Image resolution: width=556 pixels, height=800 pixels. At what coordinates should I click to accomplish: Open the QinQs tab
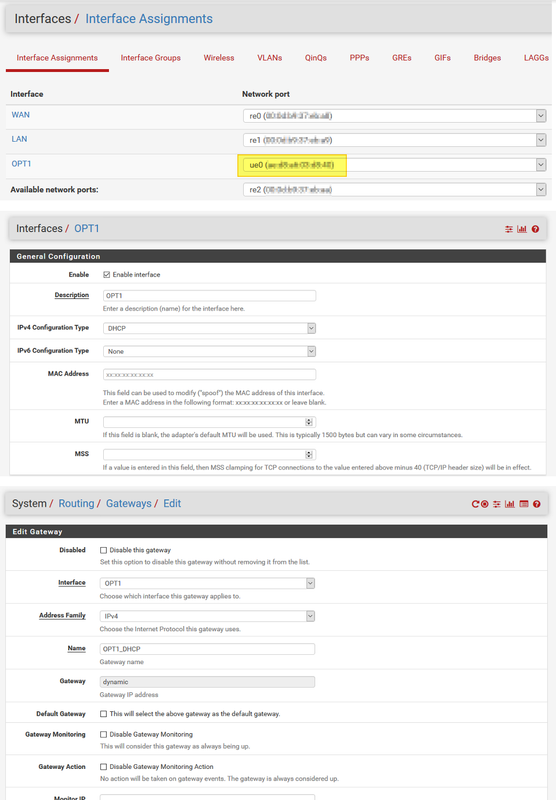316,58
